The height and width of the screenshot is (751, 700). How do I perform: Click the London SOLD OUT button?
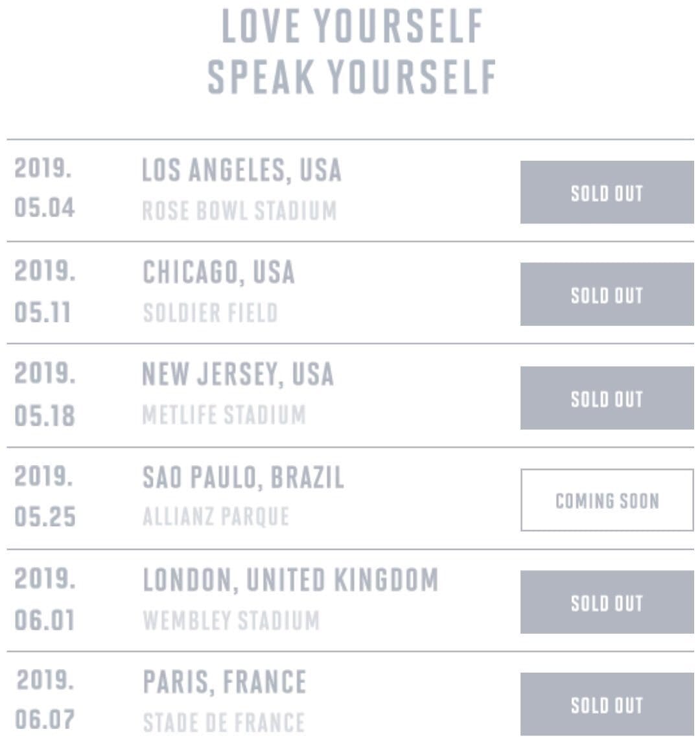(607, 602)
